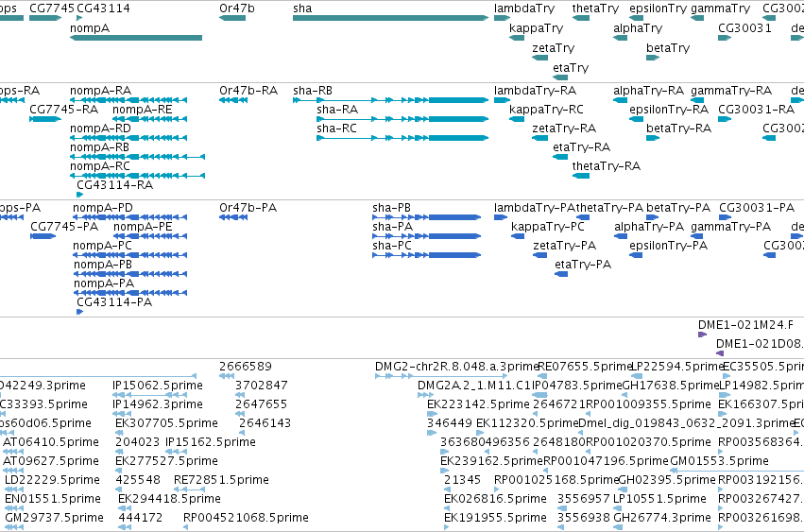Pick the CG43114-PA protein feature
The width and height of the screenshot is (804, 532).
click(79, 312)
